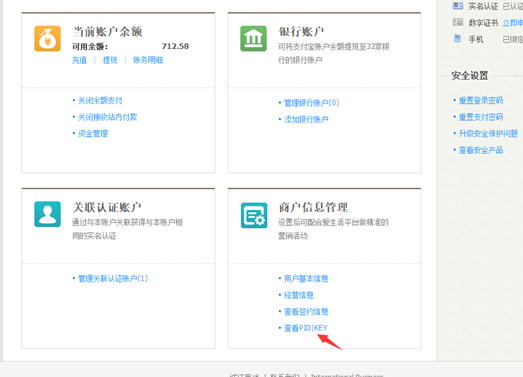523x377 pixels.
Task: Click the 实名认证 text in sidebar
Action: 483,6
